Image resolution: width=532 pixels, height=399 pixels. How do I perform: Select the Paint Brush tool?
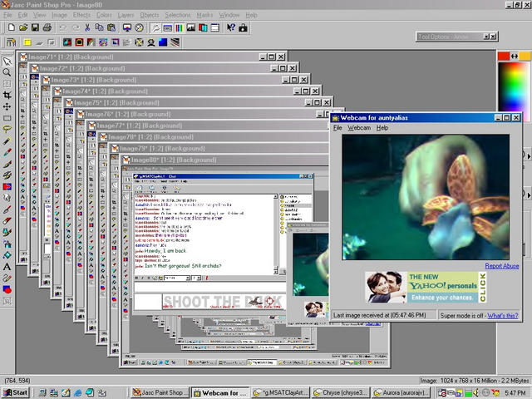7,164
